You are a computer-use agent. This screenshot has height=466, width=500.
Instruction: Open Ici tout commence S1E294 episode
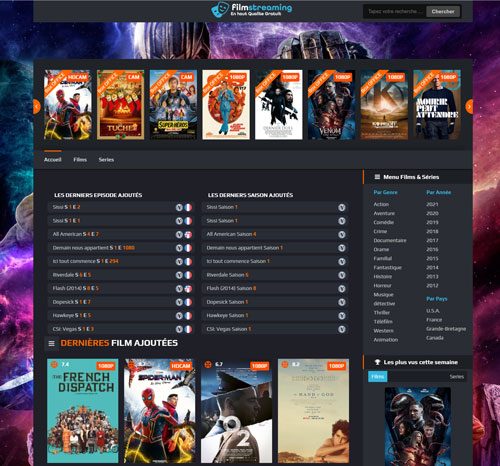(85, 261)
